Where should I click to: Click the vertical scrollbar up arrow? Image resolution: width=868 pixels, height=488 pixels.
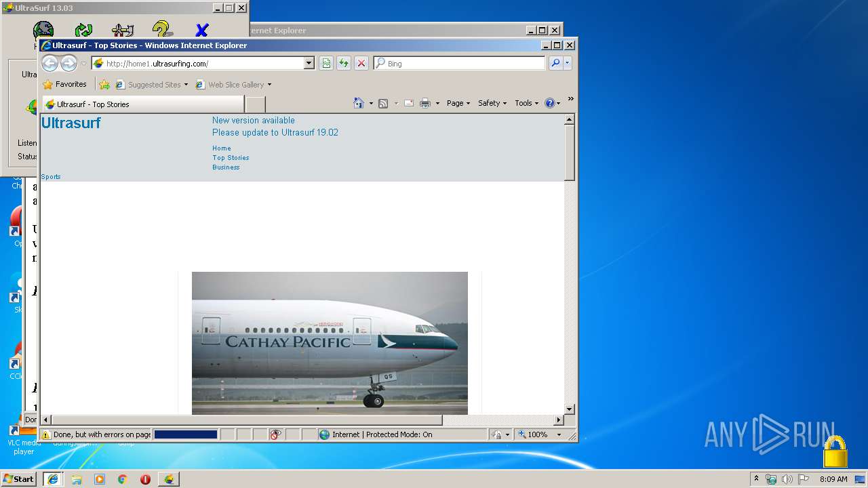tap(570, 119)
